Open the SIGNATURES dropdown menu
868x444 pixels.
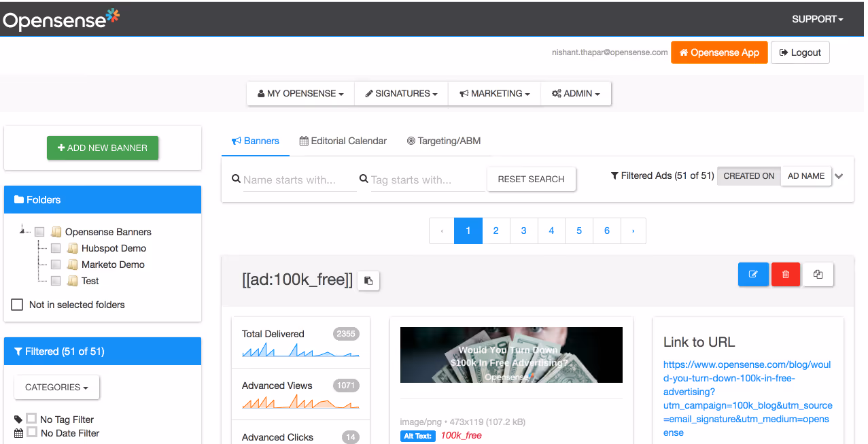tap(401, 93)
